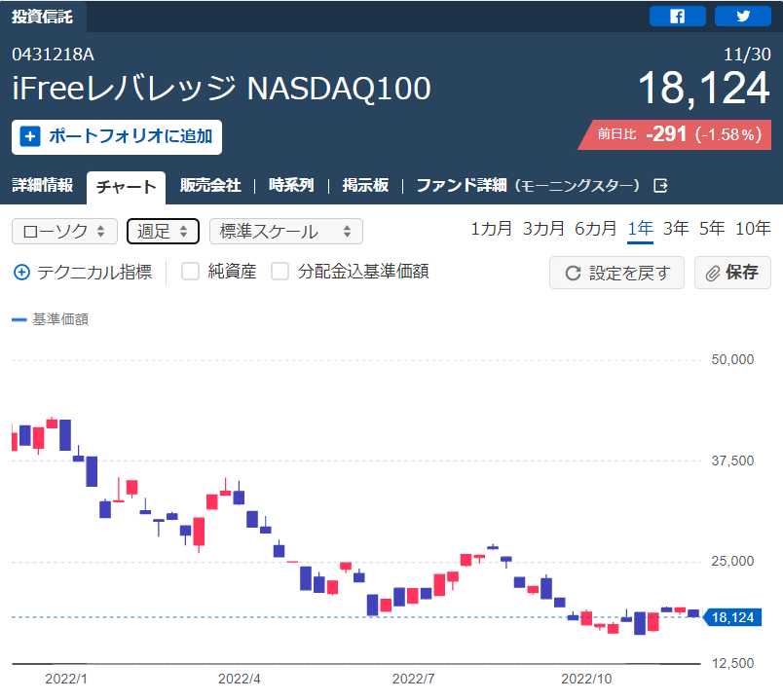This screenshot has height=700, width=783.
Task: Open the 販売会社 tab
Action: click(210, 185)
